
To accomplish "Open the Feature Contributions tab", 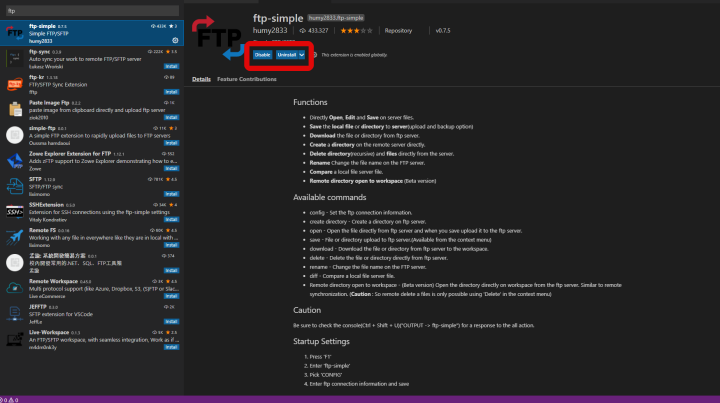I will pyautogui.click(x=247, y=79).
